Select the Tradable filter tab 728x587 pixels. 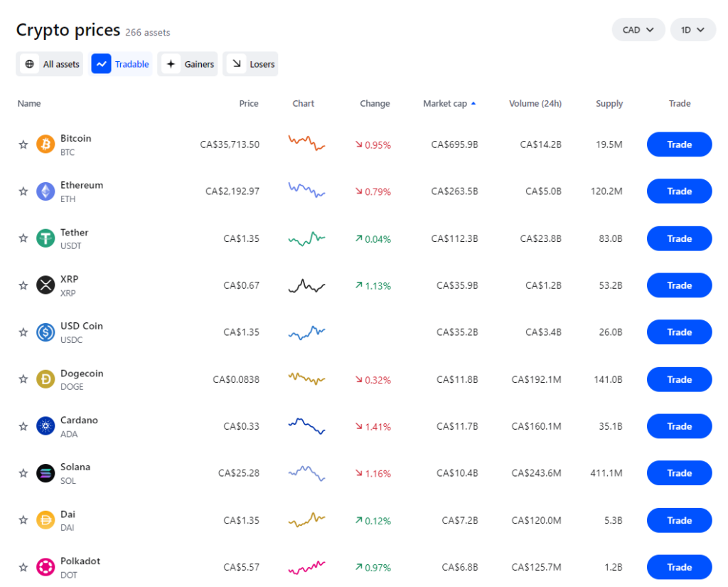(x=120, y=64)
